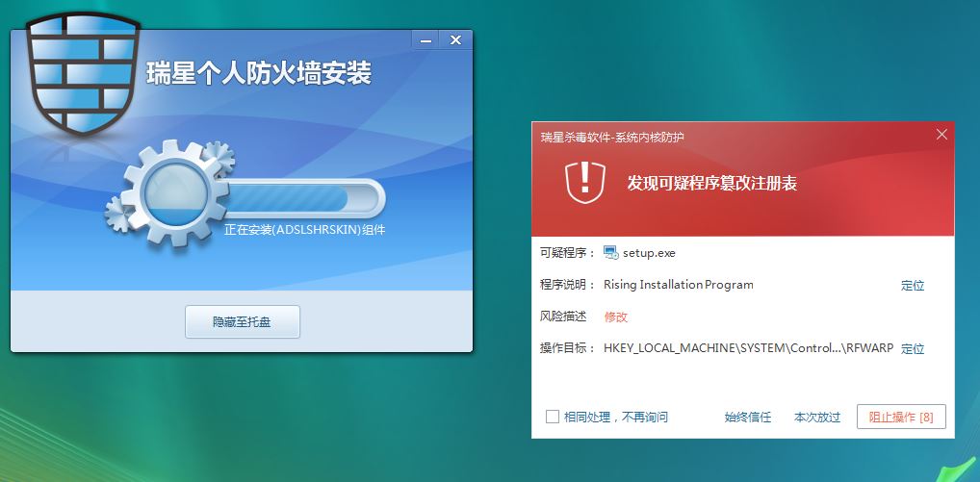
Task: Click the 本次放过 link
Action: 817,418
